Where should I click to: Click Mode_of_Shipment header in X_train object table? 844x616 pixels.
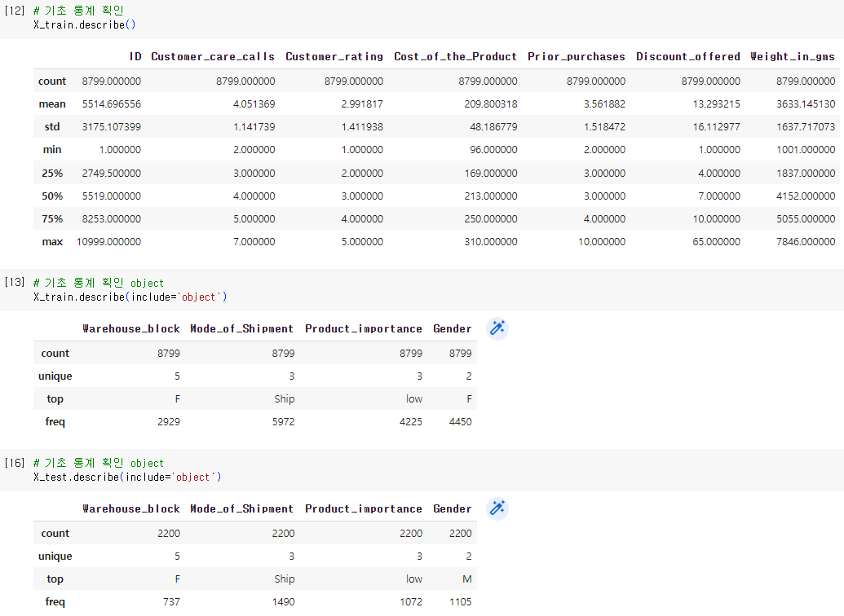coord(241,328)
